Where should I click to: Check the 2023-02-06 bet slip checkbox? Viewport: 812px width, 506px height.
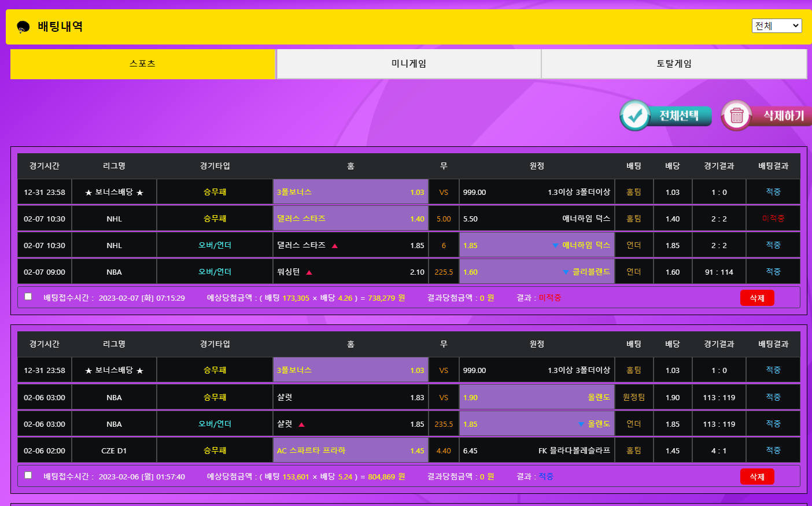pos(28,475)
